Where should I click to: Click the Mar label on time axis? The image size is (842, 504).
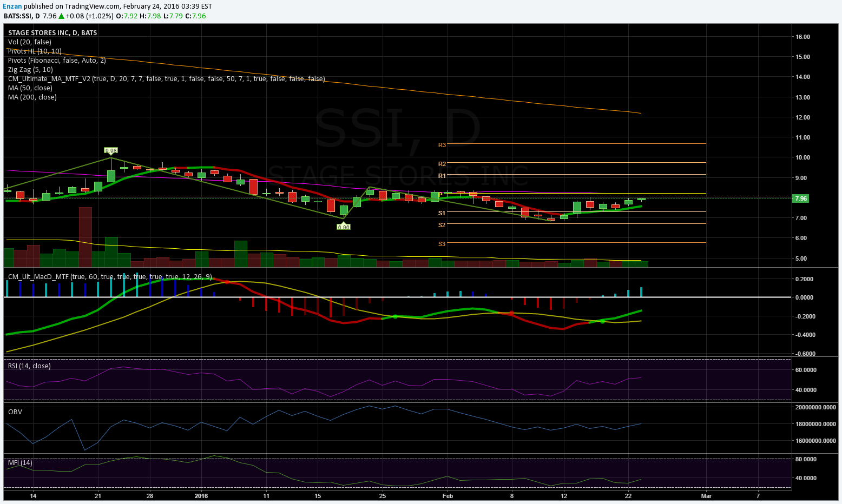click(x=706, y=496)
